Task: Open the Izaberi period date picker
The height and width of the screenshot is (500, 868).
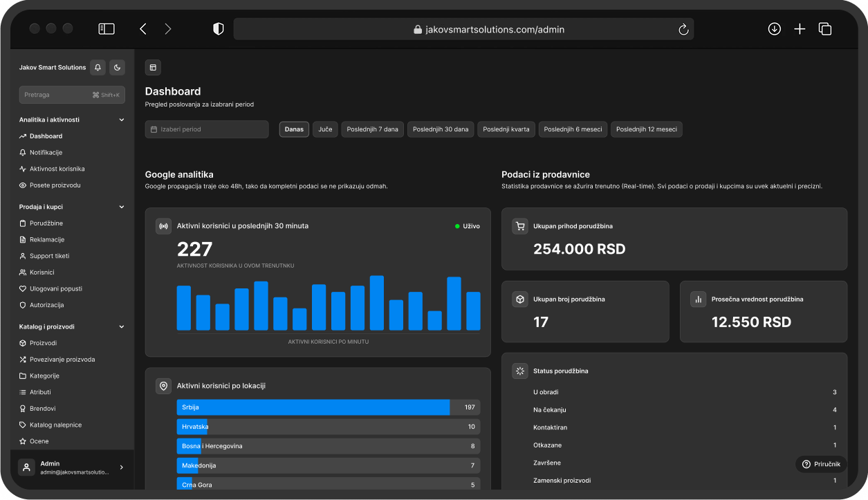Action: click(x=207, y=129)
